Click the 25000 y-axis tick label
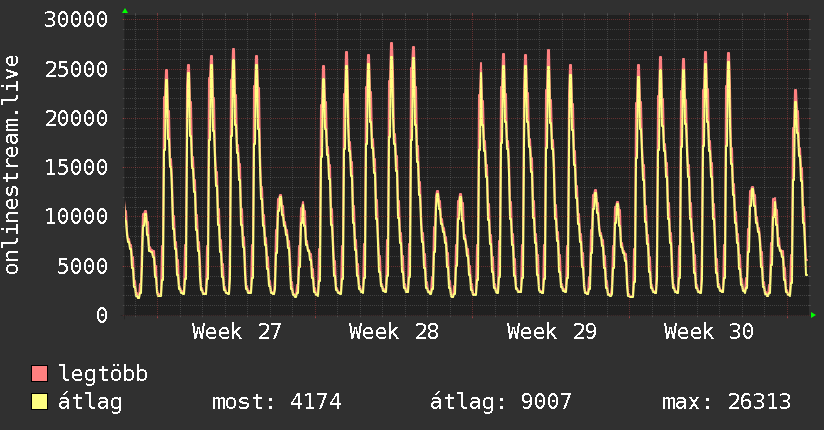824x430 pixels. [76, 69]
